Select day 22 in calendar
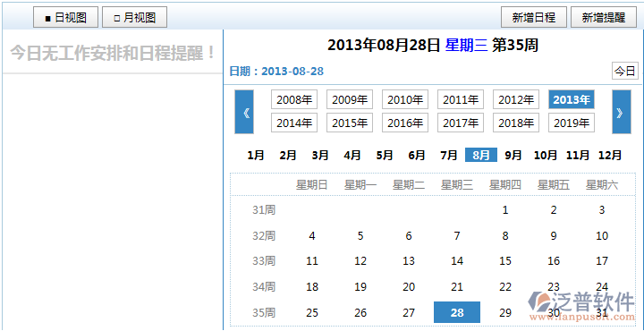This screenshot has width=644, height=331. [505, 287]
